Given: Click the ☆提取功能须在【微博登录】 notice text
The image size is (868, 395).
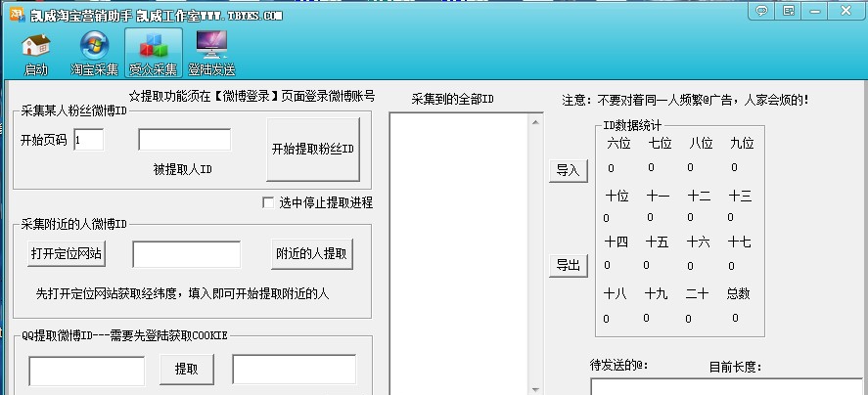Looking at the screenshot, I should [x=252, y=96].
